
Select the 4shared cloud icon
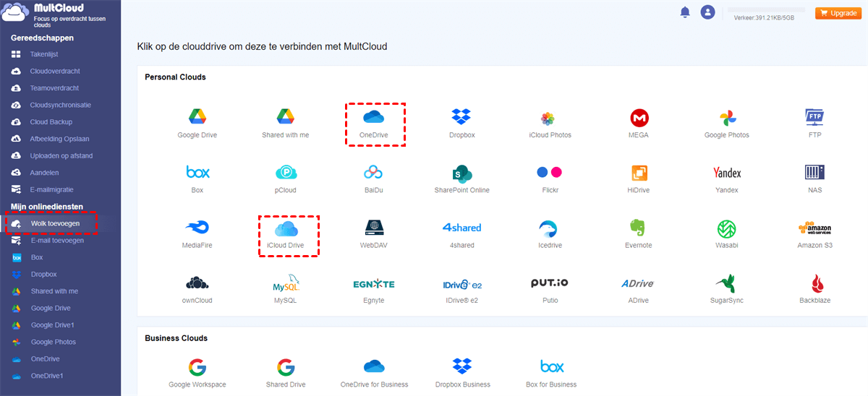(x=461, y=228)
